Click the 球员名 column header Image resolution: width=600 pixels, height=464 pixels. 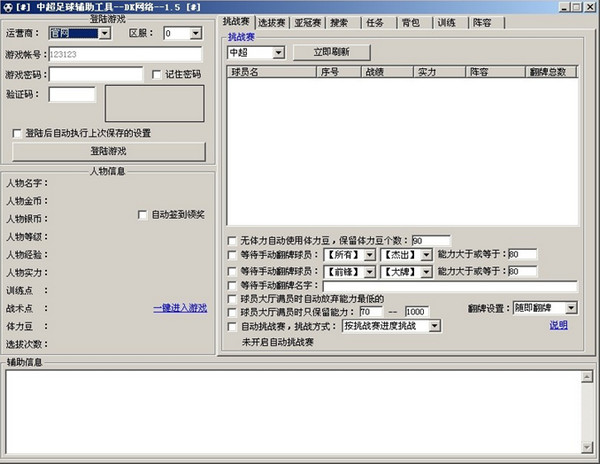(272, 72)
